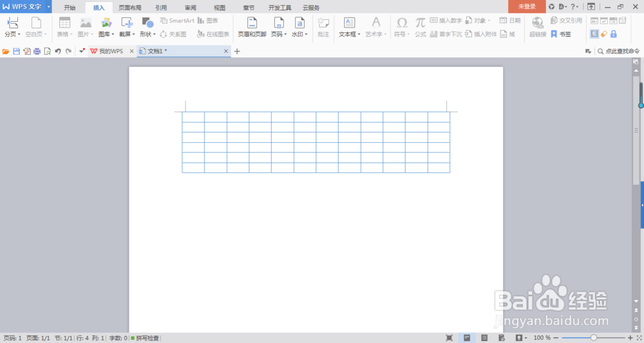This screenshot has height=343, width=644.
Task: Insert a 域 field
Action: coord(507,35)
